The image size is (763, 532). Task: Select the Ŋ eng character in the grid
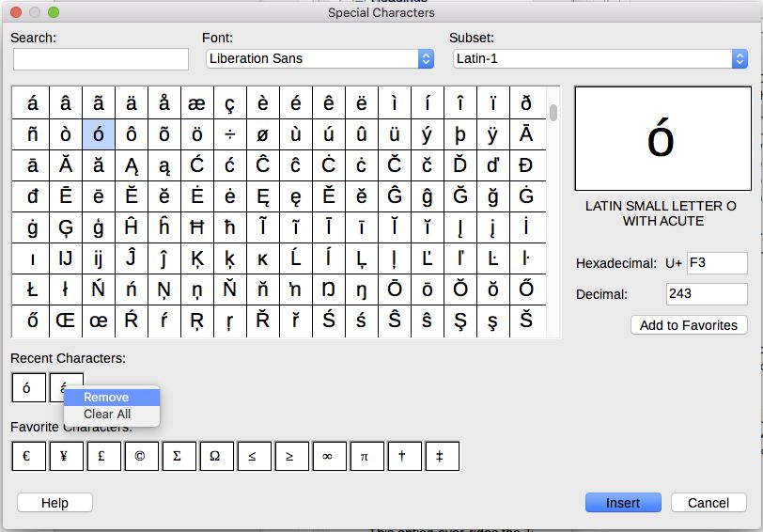click(x=329, y=289)
